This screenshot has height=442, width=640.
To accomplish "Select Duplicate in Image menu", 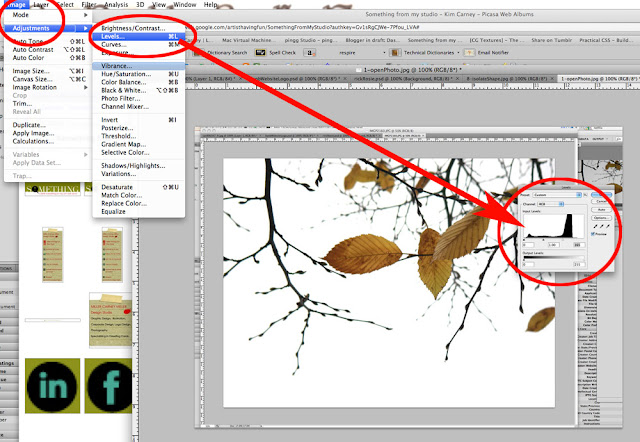I will click(x=48, y=125).
